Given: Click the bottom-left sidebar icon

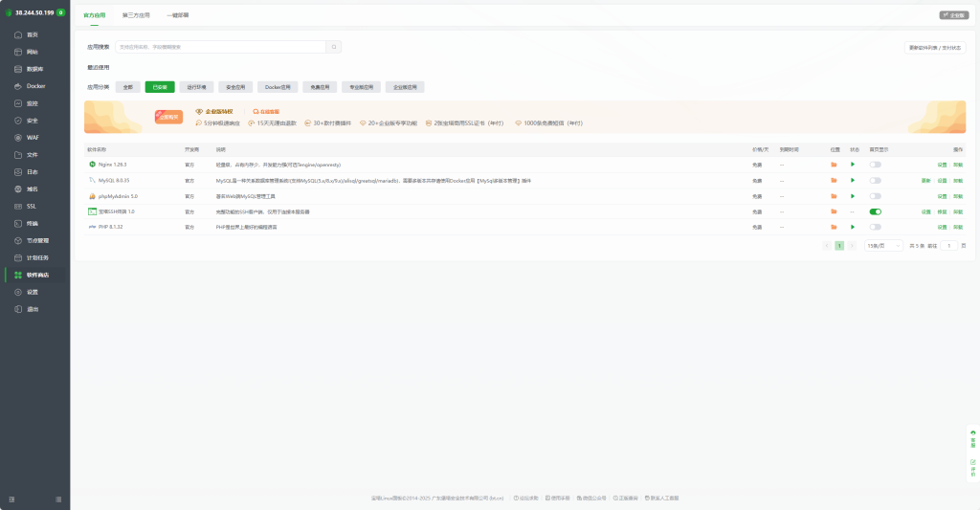Looking at the screenshot, I should [11, 499].
